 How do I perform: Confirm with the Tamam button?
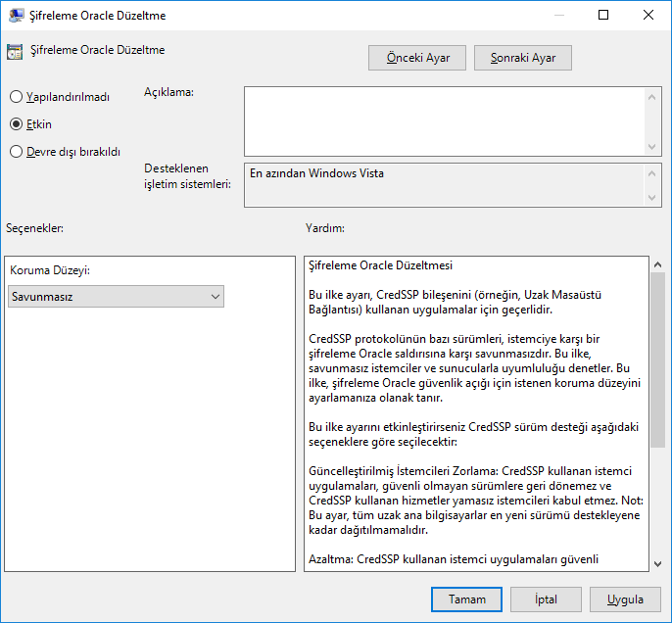[466, 599]
